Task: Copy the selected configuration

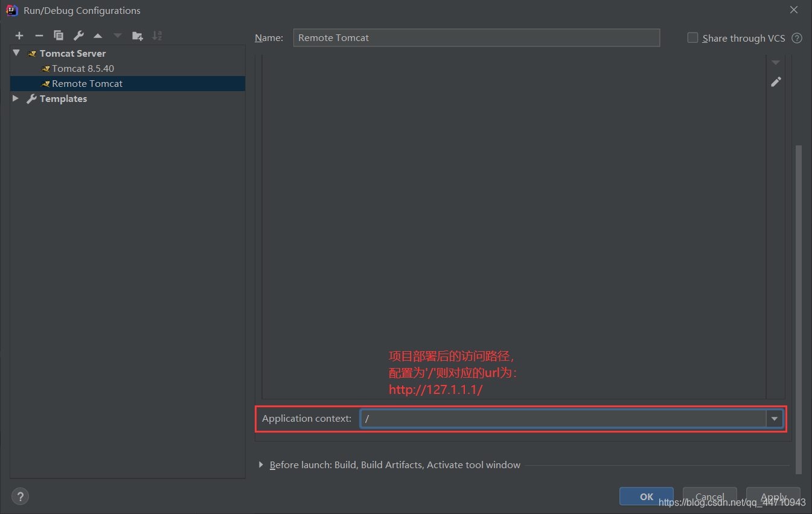Action: click(x=59, y=36)
